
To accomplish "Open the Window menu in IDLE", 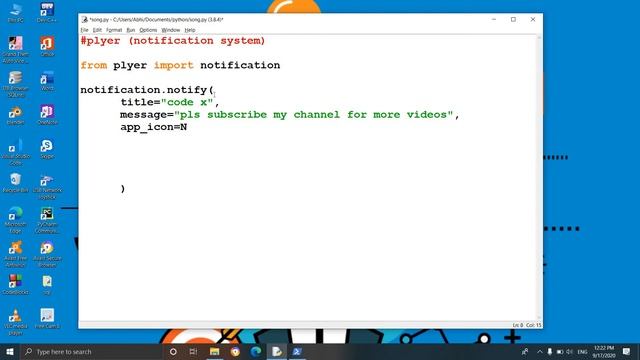I will click(x=171, y=30).
